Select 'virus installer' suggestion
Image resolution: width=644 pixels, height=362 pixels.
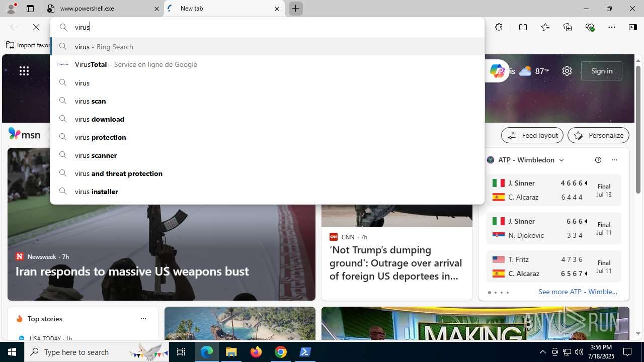coord(267,191)
